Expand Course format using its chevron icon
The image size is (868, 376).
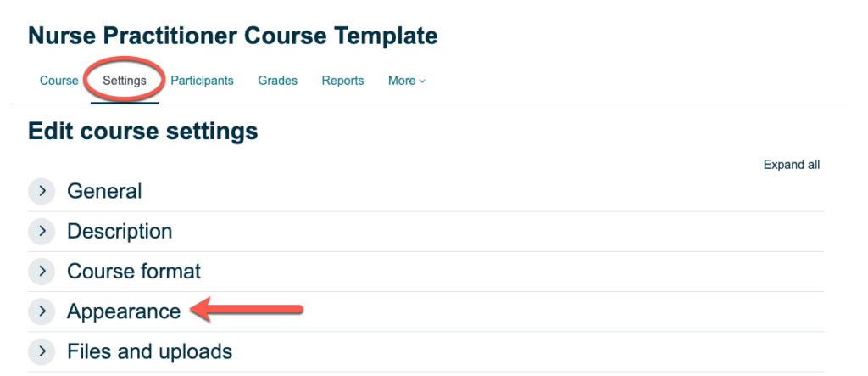tap(41, 272)
